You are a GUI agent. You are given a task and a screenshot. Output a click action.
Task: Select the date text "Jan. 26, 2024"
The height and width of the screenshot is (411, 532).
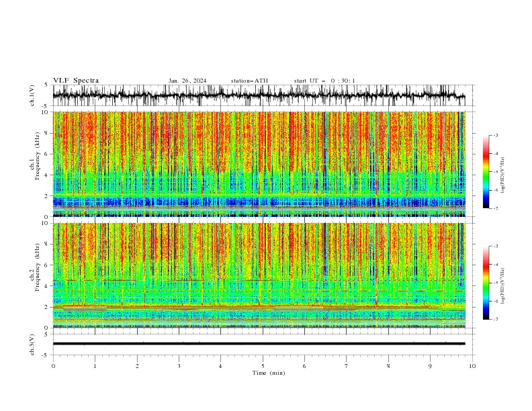pyautogui.click(x=187, y=81)
